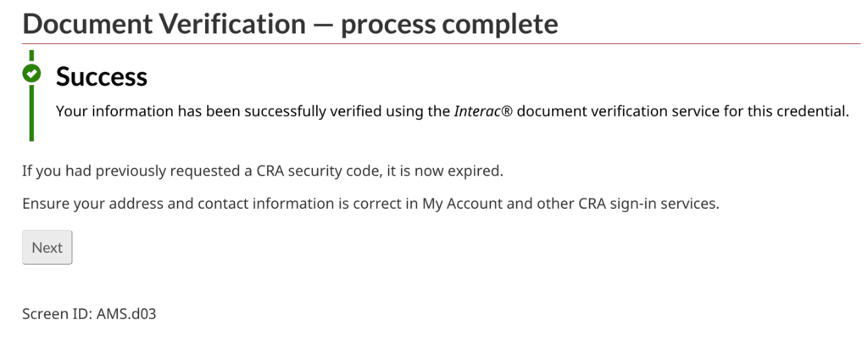Click the Screen ID AMS.d03 text
868x337 pixels.
[89, 314]
